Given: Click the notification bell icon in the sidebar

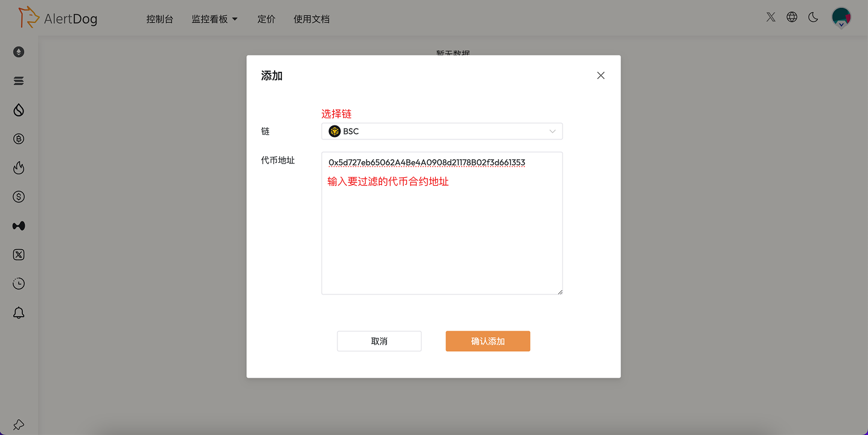Looking at the screenshot, I should click(18, 313).
